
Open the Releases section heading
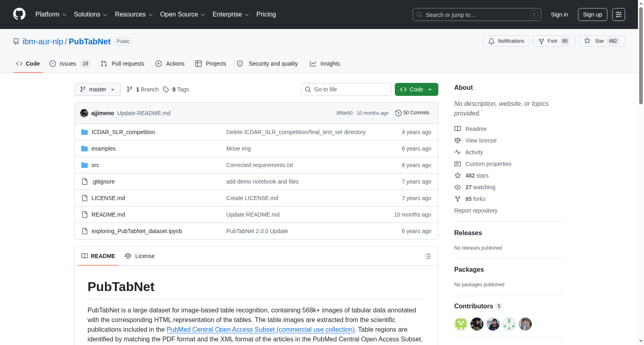pos(468,233)
